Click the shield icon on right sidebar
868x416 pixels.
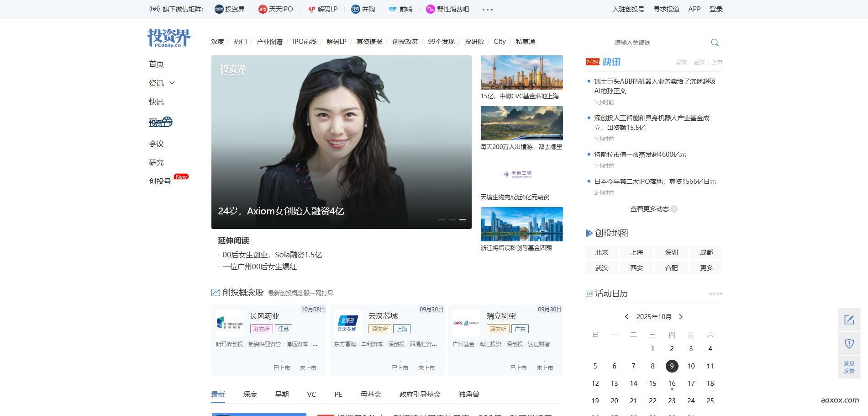[849, 343]
